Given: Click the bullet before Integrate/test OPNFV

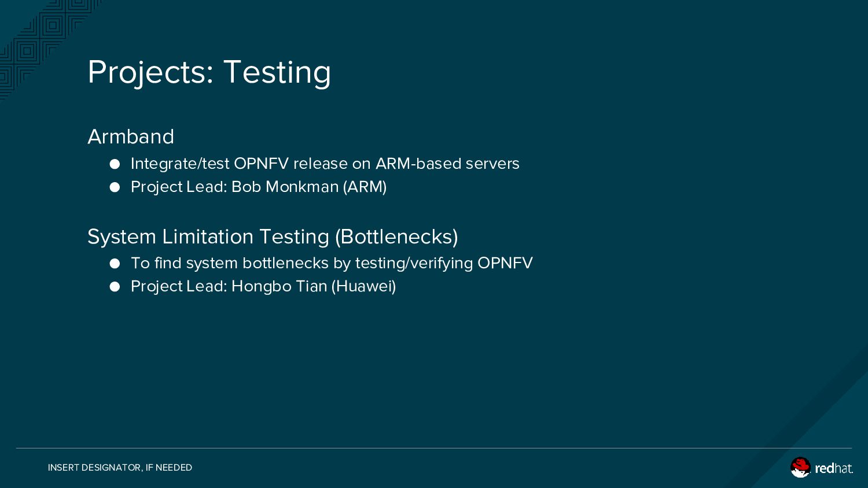Looking at the screenshot, I should (115, 164).
